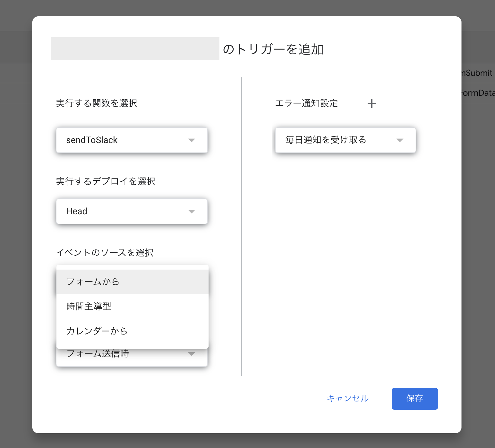Click the grayed-out project name area

[x=135, y=48]
